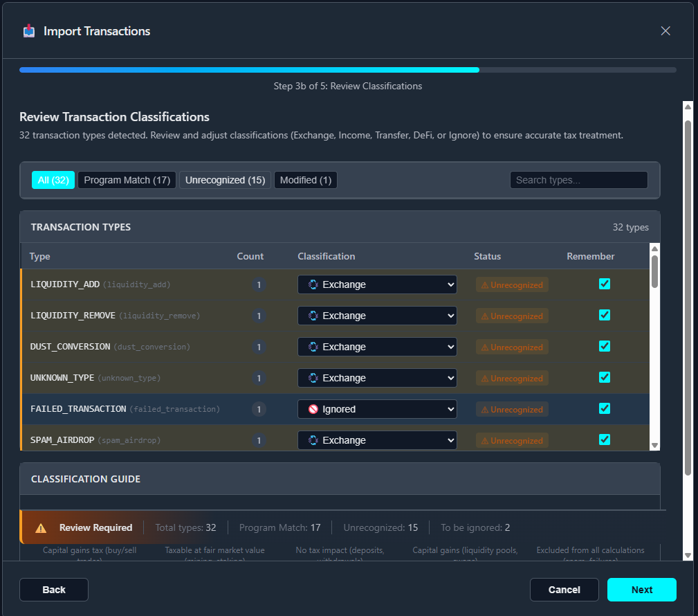Uncheck Remember for LIQUIDITY_ADD

pos(605,284)
